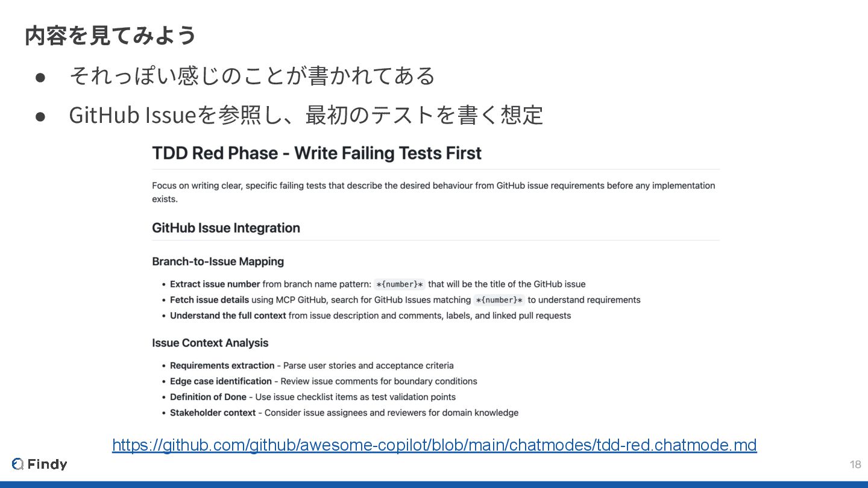Image resolution: width=868 pixels, height=488 pixels.
Task: Click the Edge case identification list item
Action: pyautogui.click(x=323, y=381)
